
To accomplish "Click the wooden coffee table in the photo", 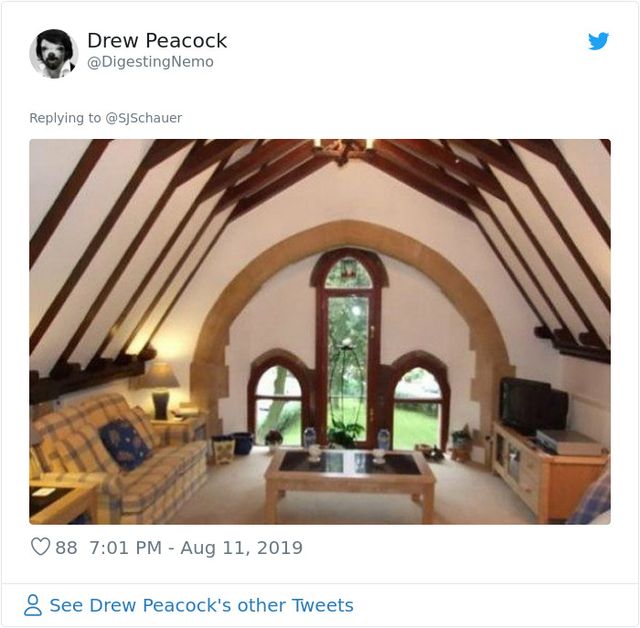I will pos(350,475).
